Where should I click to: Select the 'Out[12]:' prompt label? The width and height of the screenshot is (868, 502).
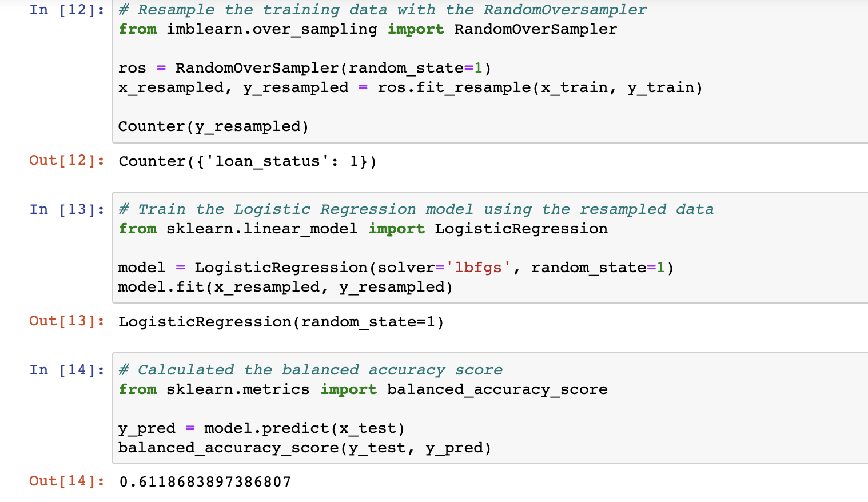coord(67,160)
